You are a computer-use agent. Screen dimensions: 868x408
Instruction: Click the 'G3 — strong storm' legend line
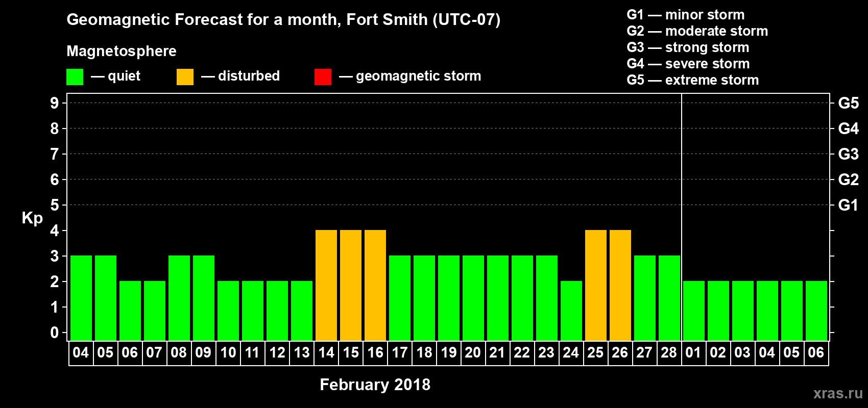[x=688, y=47]
